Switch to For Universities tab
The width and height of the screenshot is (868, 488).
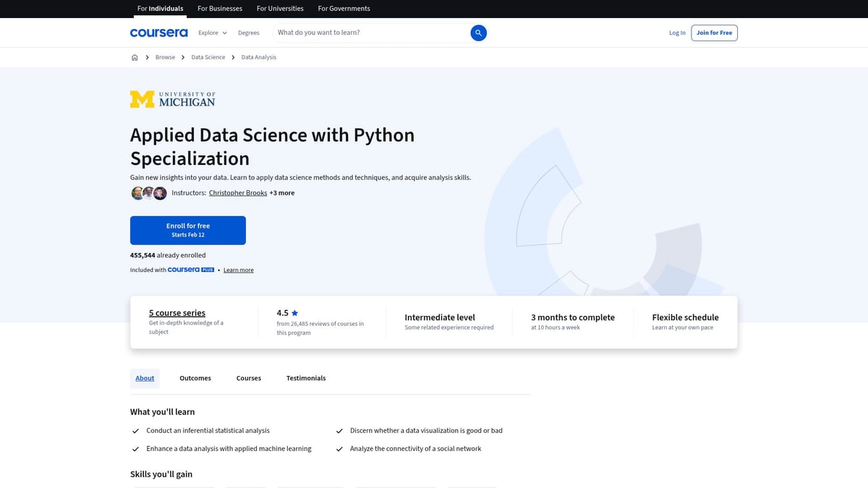(x=281, y=9)
